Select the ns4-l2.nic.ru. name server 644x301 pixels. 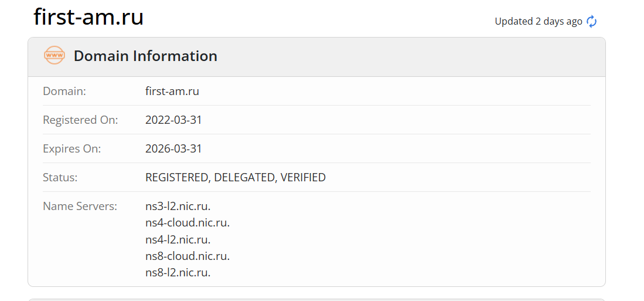pos(178,239)
